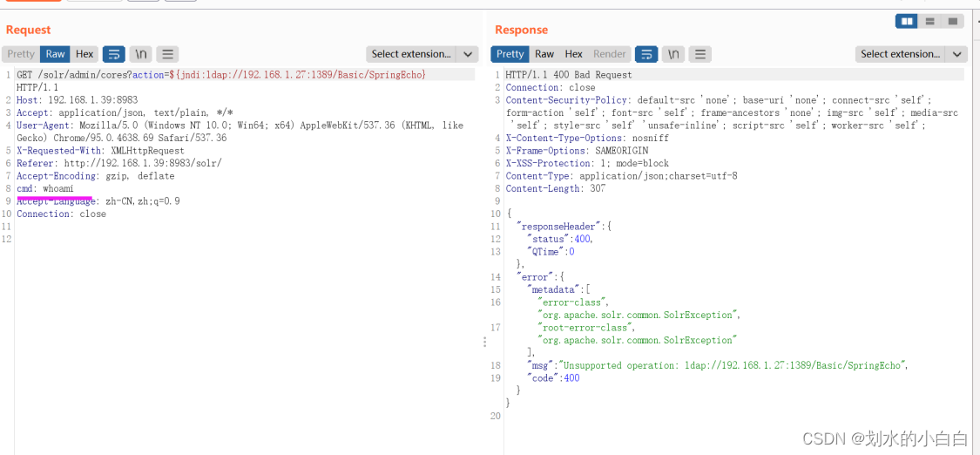Click the "msg" Unsupported operation line
This screenshot has height=455, width=980.
coord(718,365)
